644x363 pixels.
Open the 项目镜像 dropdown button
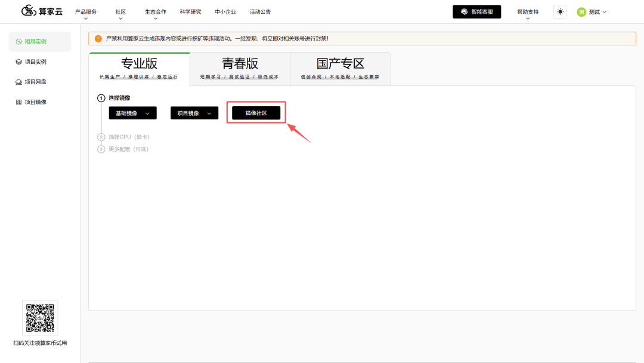194,113
